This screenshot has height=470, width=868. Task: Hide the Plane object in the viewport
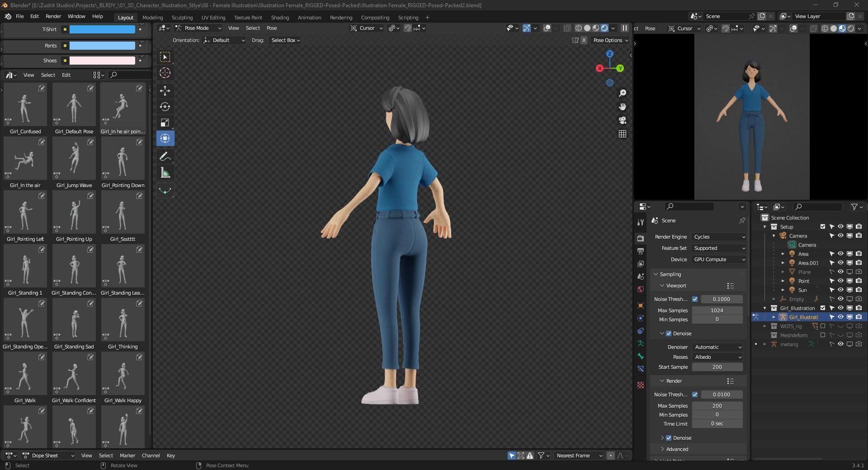click(840, 272)
